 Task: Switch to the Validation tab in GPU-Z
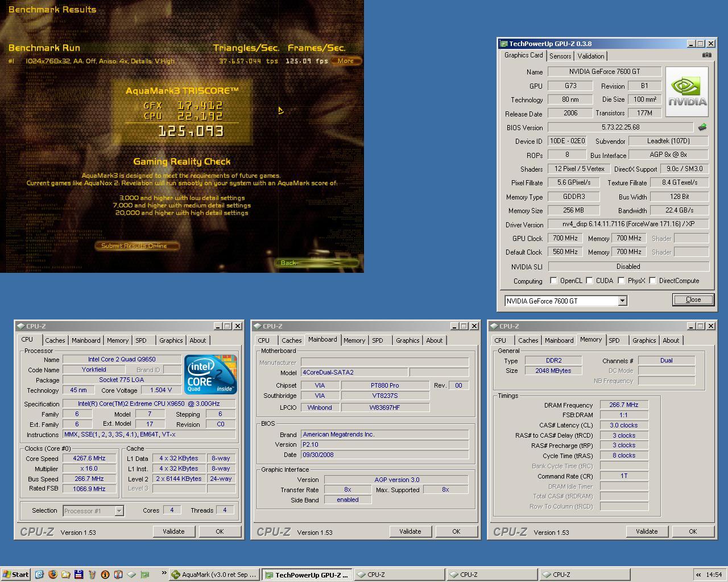coord(591,56)
